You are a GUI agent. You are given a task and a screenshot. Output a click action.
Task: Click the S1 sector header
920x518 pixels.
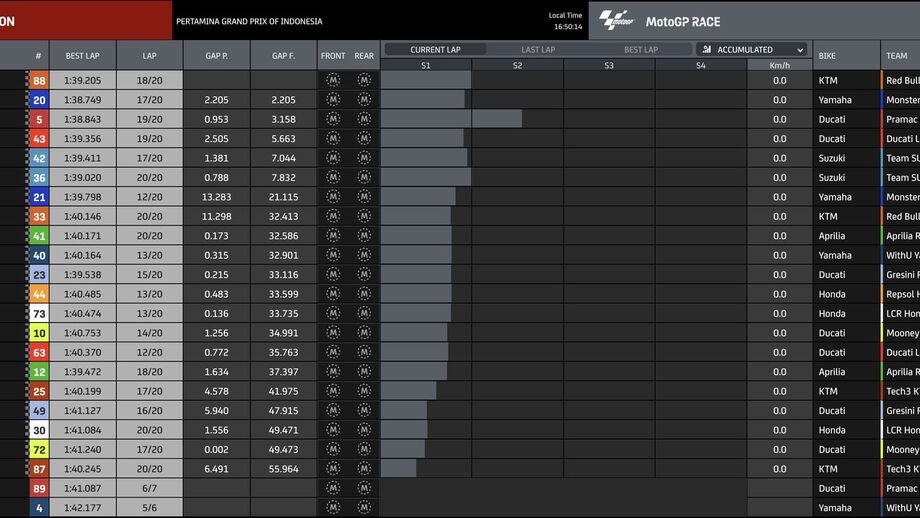[426, 65]
